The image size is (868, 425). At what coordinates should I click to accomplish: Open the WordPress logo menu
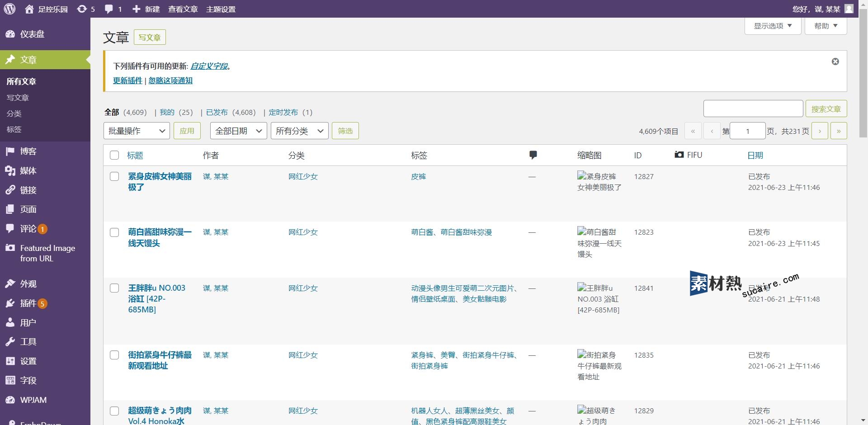[10, 9]
